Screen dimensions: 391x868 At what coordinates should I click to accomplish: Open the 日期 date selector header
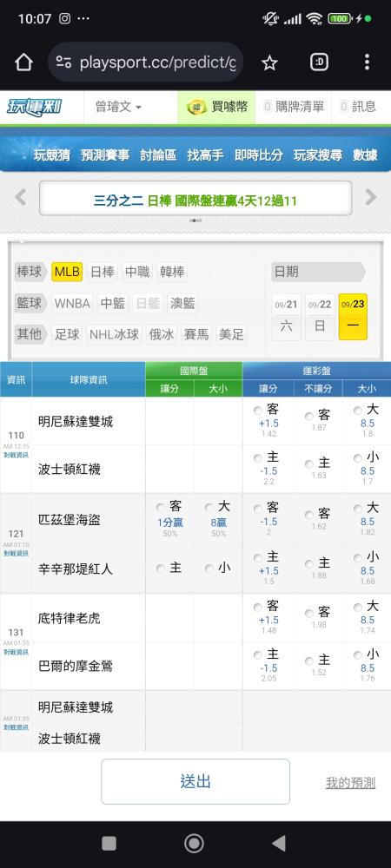point(319,272)
